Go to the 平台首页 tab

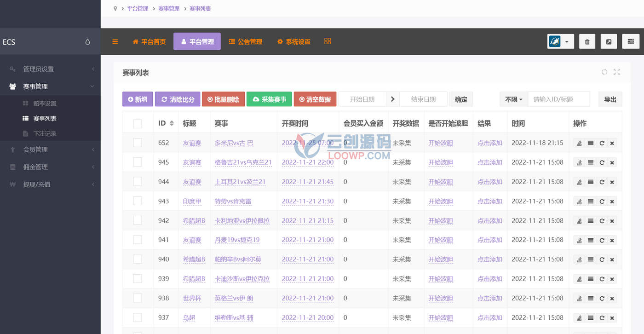149,41
